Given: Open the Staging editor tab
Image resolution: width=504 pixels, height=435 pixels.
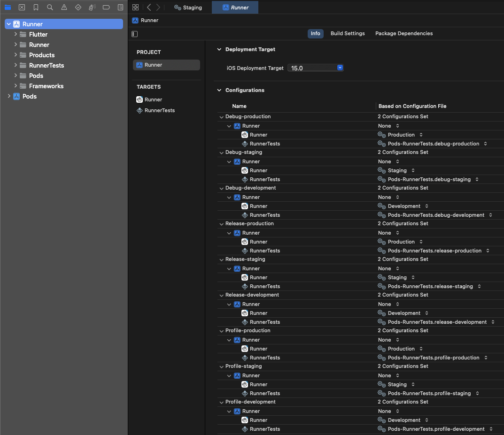Looking at the screenshot, I should [188, 8].
